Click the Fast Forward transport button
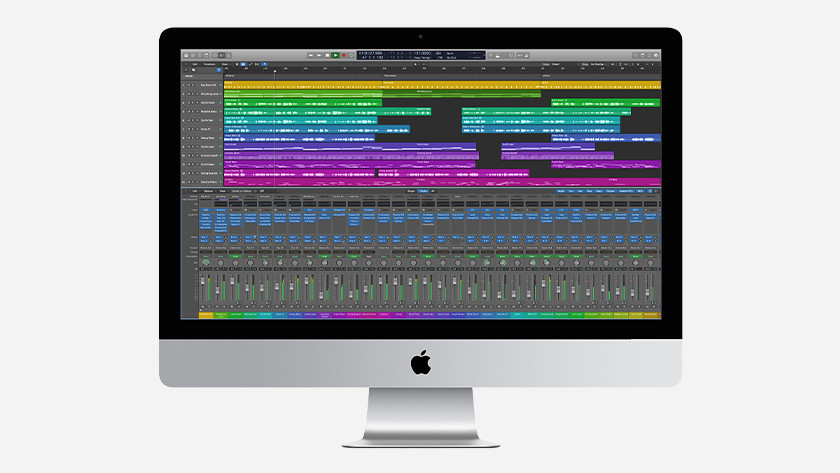840x473 pixels. tap(319, 55)
